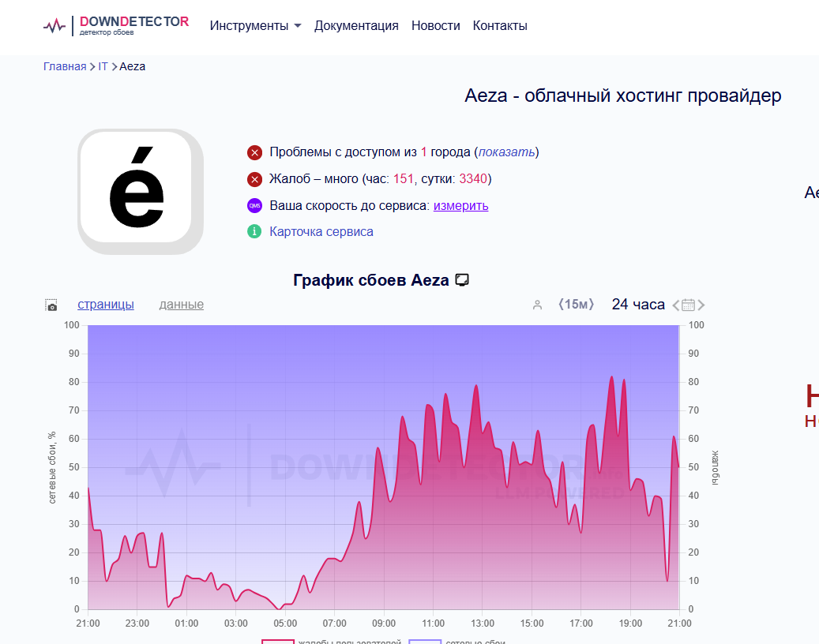Go to the Новости page
Viewport: 819px width, 644px height.
coord(436,25)
